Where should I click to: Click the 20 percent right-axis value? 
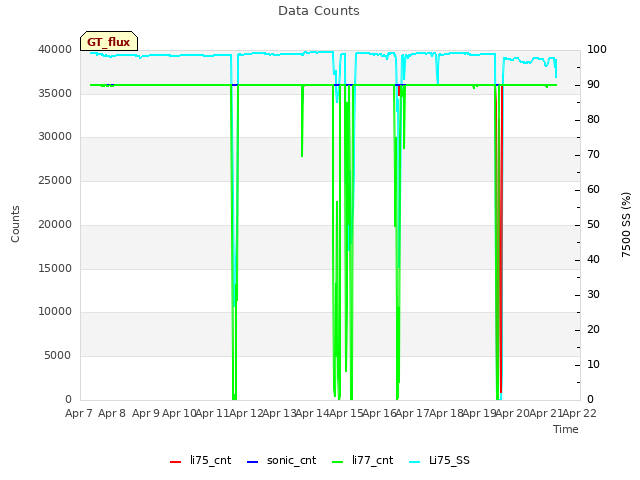[593, 329]
